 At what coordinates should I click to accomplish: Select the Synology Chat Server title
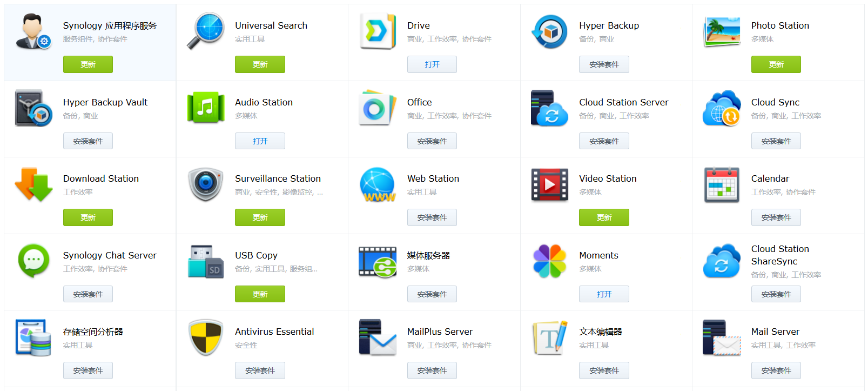pos(110,255)
